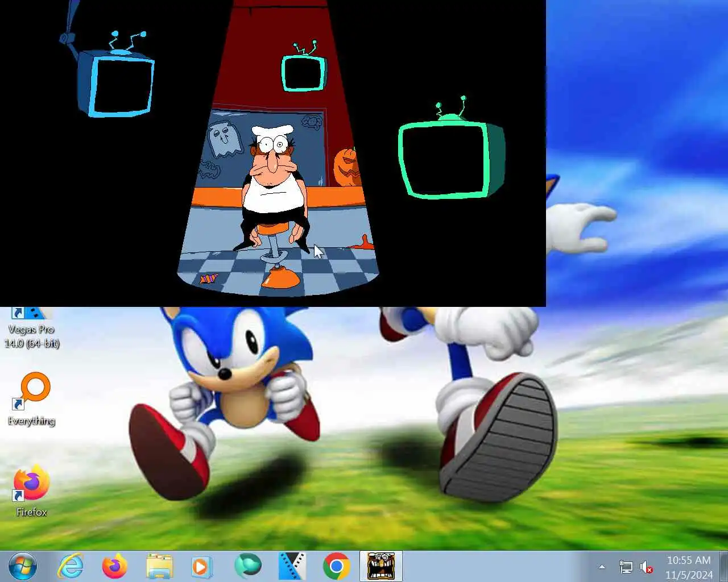Open the teal swirl app in taskbar

pyautogui.click(x=248, y=566)
